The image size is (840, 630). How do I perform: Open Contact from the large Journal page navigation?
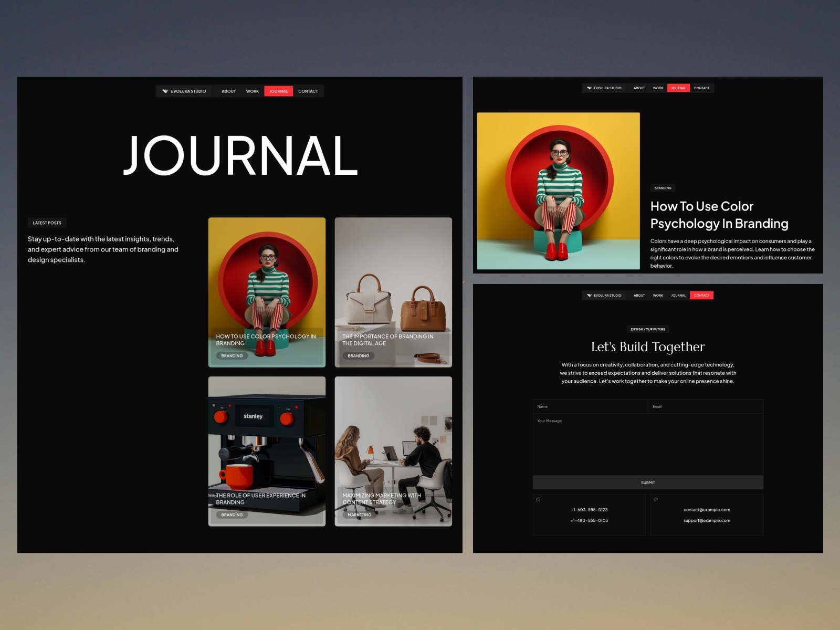(308, 91)
